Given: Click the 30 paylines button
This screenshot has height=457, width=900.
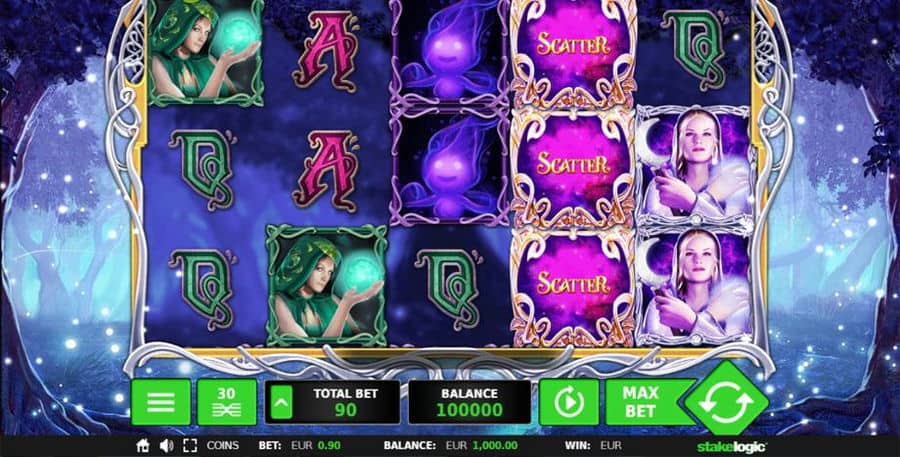Looking at the screenshot, I should [x=227, y=402].
